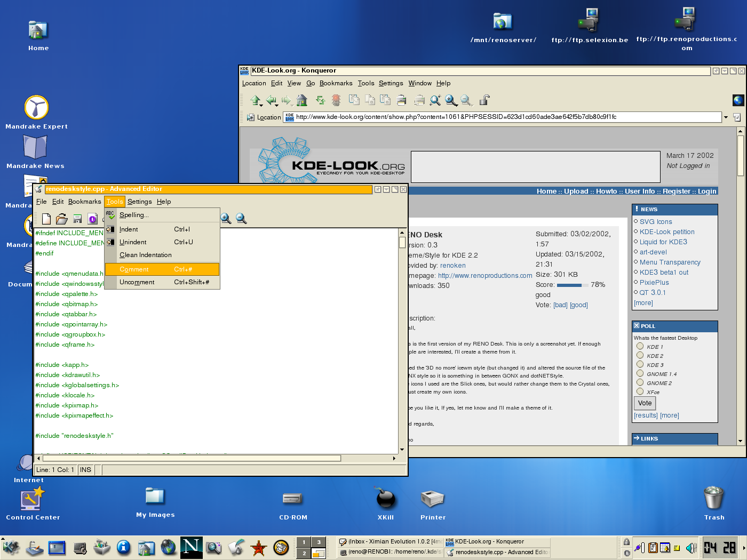Screen dimensions: 747x560
Task: Expand the Back arrow history dropdown in Konqueror
Action: click(277, 105)
